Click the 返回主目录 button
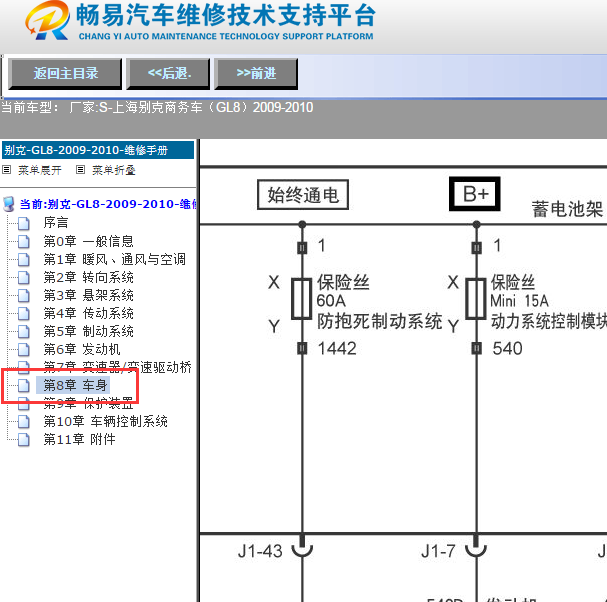The width and height of the screenshot is (607, 602). tap(65, 74)
